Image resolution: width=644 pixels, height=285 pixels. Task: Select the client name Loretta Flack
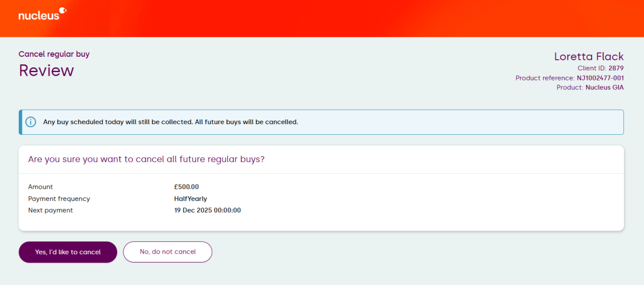588,57
